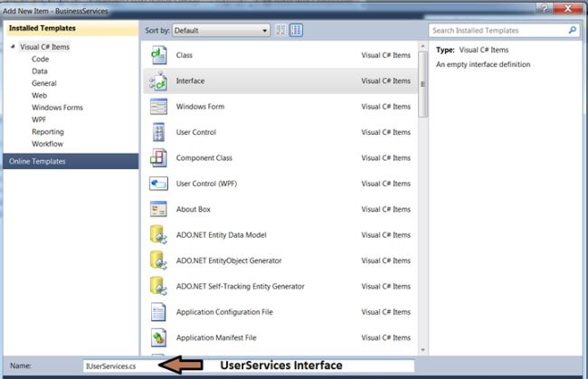Select ADO.NET EntityObject Generator icon
Viewport: 588px width, 379px height.
[x=158, y=261]
